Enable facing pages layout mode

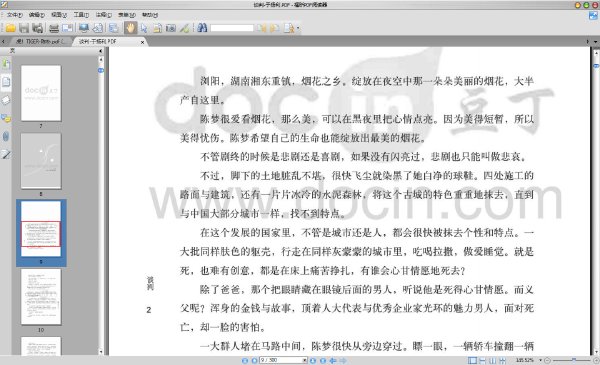(x=492, y=360)
